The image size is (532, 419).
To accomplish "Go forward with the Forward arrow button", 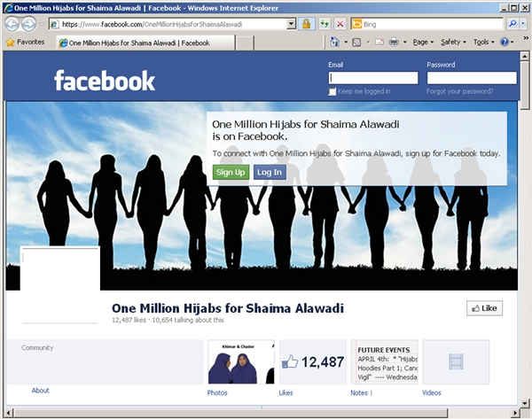I will coord(29,24).
